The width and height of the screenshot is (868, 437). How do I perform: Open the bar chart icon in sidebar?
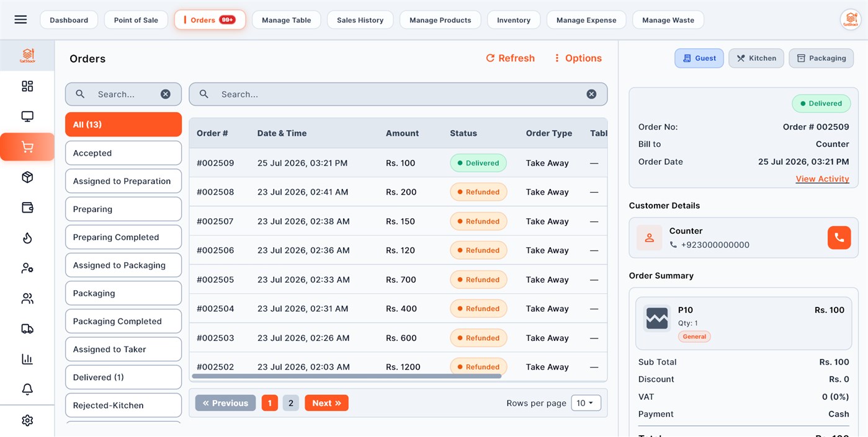(x=27, y=359)
